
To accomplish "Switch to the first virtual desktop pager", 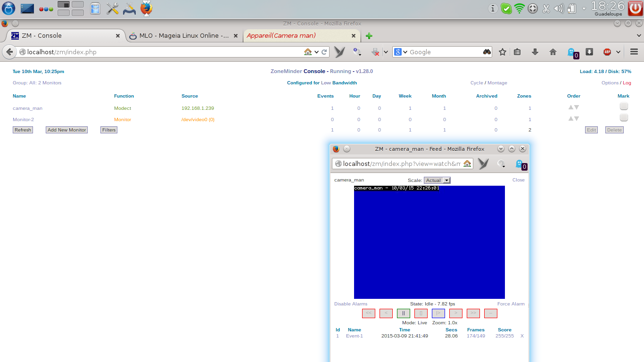I will pyautogui.click(x=64, y=5).
